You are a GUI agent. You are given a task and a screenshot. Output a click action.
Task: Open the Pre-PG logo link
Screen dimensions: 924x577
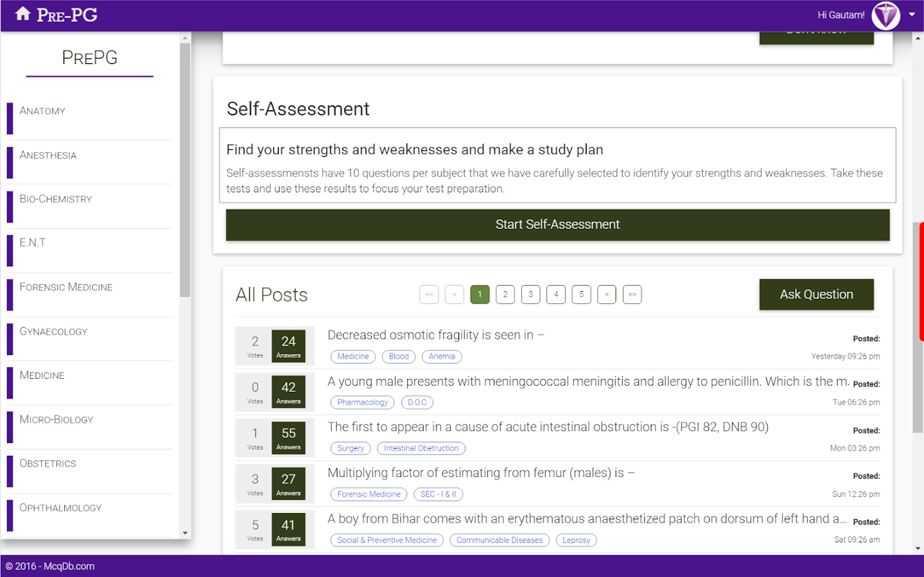pyautogui.click(x=67, y=15)
